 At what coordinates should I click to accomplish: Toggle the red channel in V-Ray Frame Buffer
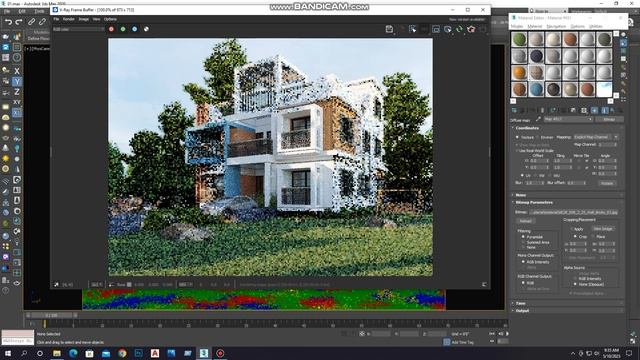(111, 29)
